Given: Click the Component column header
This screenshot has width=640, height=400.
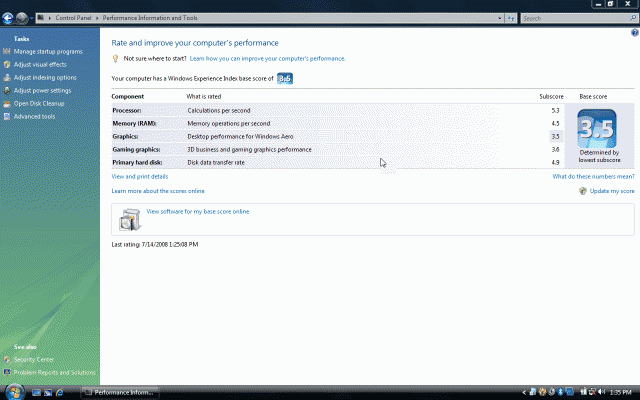Looking at the screenshot, I should tap(128, 97).
